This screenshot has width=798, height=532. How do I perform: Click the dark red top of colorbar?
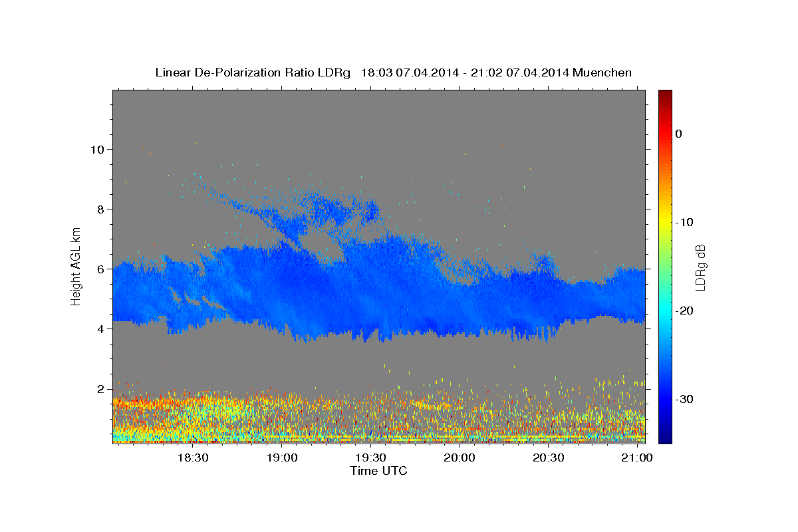665,94
